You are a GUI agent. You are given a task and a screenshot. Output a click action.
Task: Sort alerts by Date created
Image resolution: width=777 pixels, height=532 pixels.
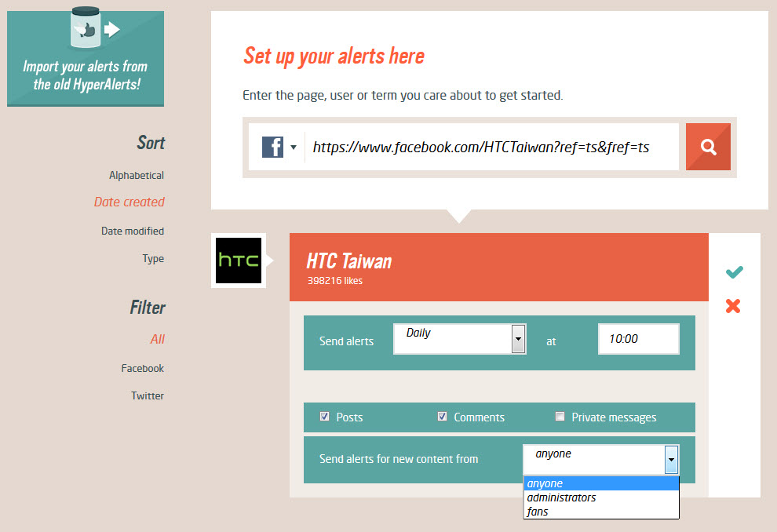[x=129, y=202]
